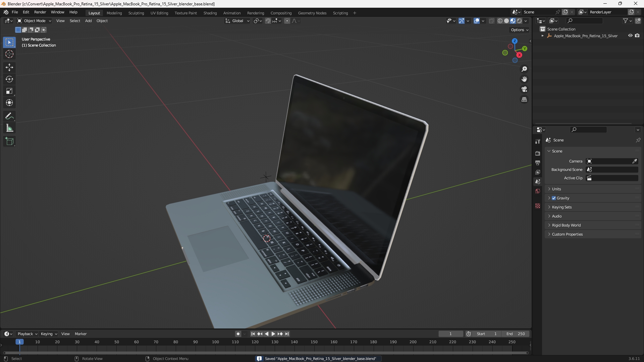Viewport: 644px width, 362px height.
Task: Open the Tool properties tab
Action: click(538, 142)
